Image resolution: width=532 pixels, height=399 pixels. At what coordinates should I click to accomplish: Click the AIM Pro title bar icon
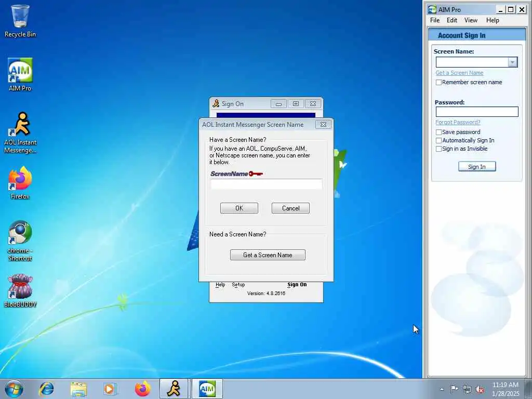coord(432,9)
